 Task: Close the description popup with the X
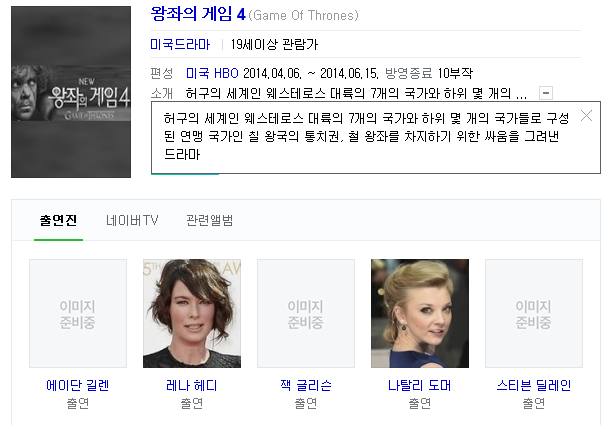point(586,116)
